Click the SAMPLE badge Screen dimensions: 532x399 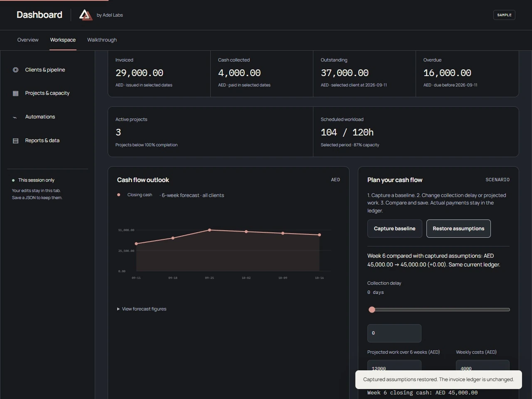click(504, 15)
